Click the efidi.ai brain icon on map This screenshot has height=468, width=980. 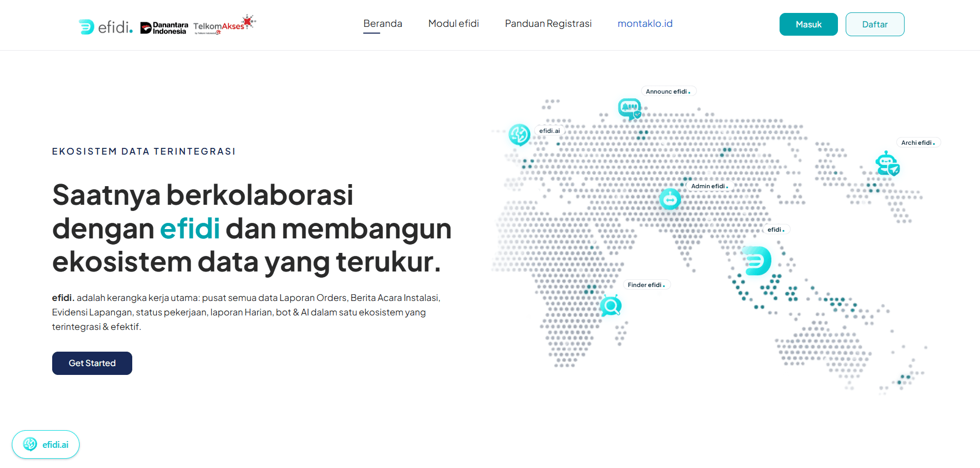point(519,134)
